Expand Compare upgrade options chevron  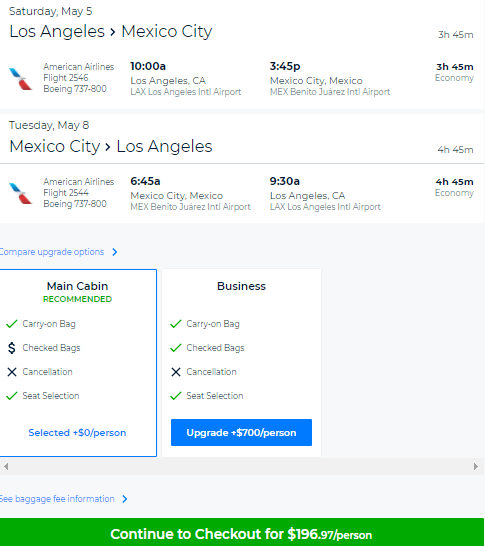[115, 252]
